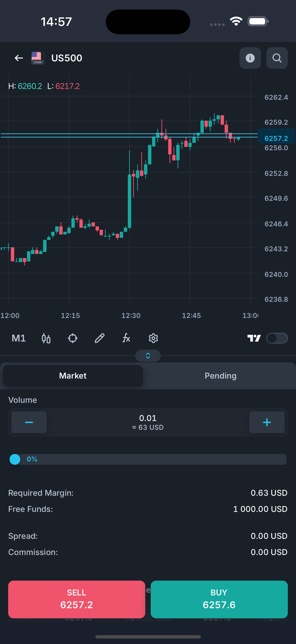Decrease volume with the minus button

29,422
